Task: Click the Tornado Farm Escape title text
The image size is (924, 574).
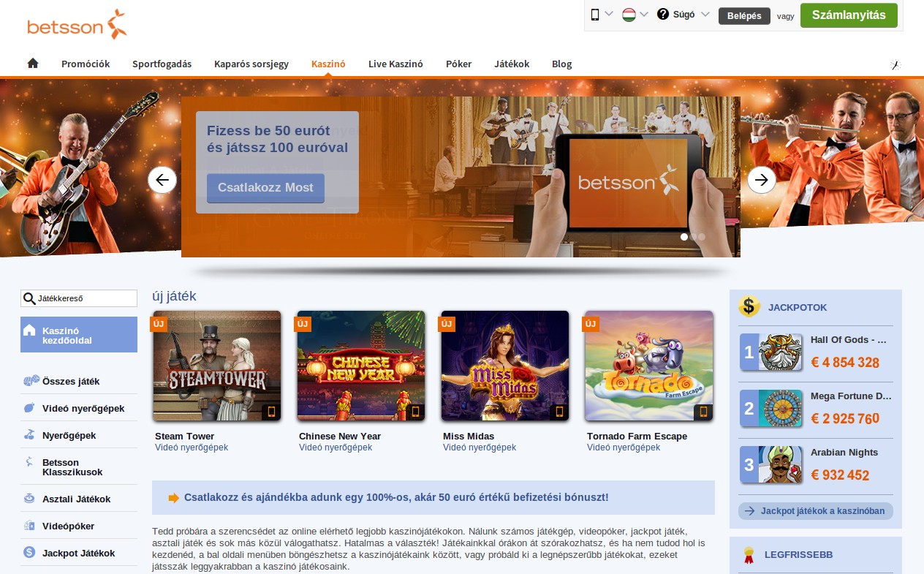Action: [637, 437]
